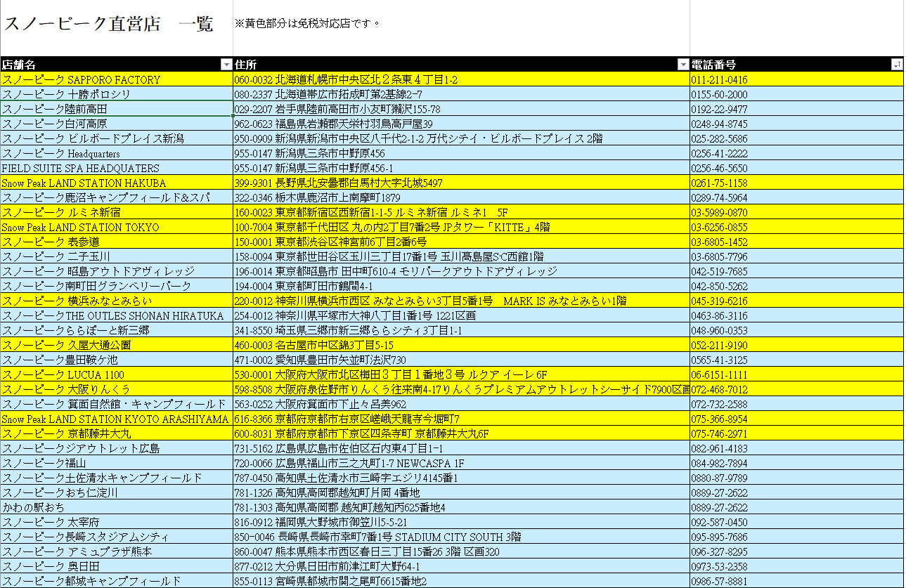Select the phone number 0463-86-3116
906x588 pixels.
797,316
